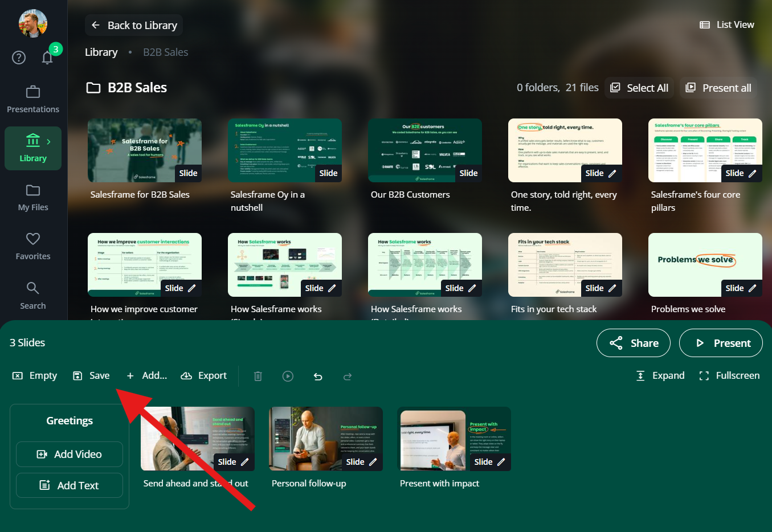
Task: Open Library section in sidebar
Action: coord(33,148)
